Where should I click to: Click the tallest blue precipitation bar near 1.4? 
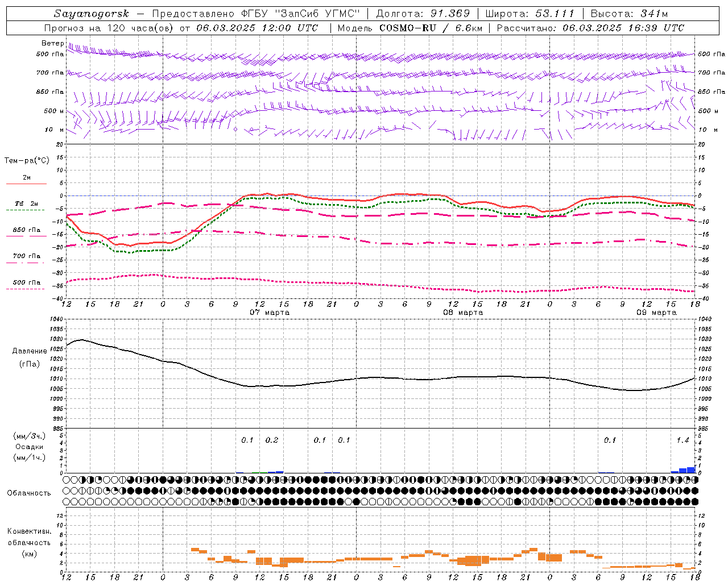(x=691, y=469)
